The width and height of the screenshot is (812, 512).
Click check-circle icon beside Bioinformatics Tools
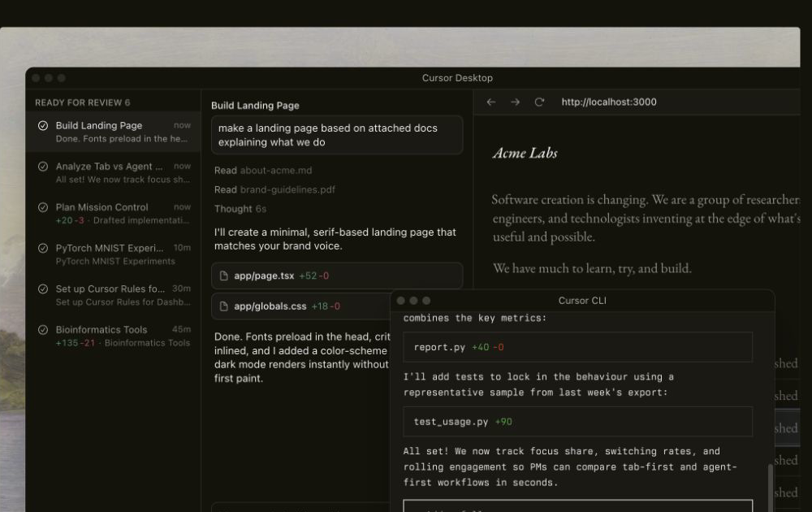tap(43, 330)
